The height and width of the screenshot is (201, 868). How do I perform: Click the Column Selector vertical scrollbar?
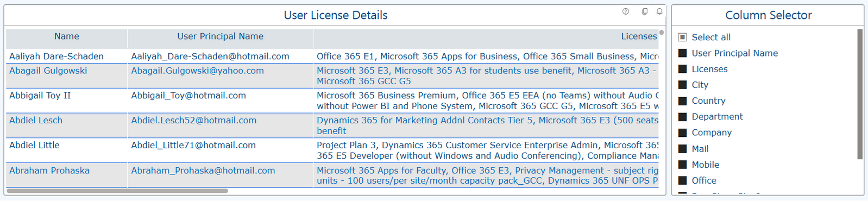click(860, 95)
